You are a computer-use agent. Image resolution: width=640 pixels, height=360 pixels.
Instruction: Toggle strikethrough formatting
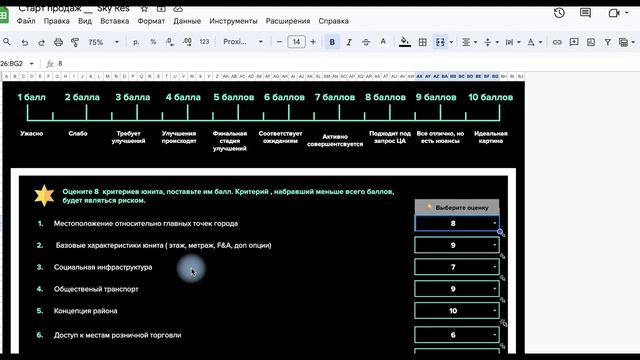click(366, 42)
